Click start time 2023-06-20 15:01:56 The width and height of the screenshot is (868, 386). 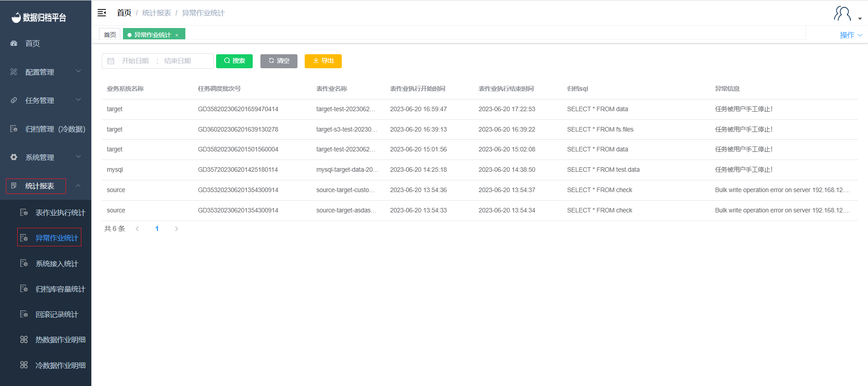coord(419,149)
